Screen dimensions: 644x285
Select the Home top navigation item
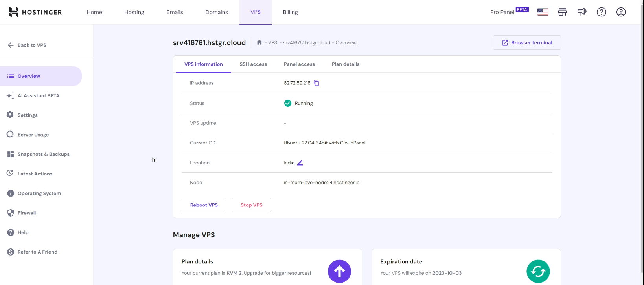(x=94, y=12)
